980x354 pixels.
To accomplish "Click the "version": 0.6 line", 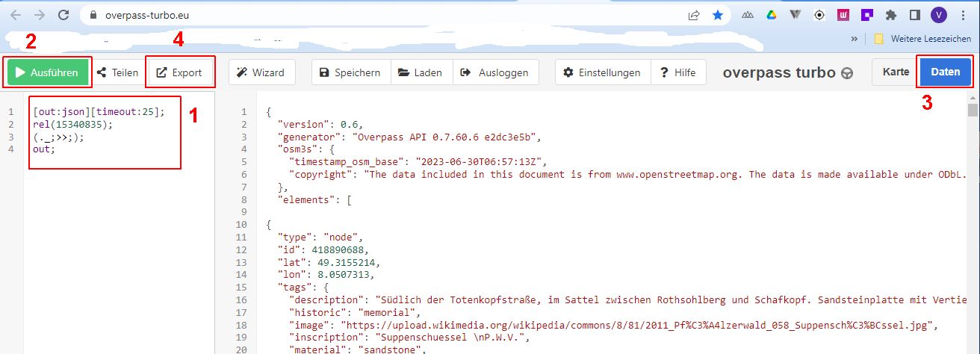I will [x=320, y=125].
